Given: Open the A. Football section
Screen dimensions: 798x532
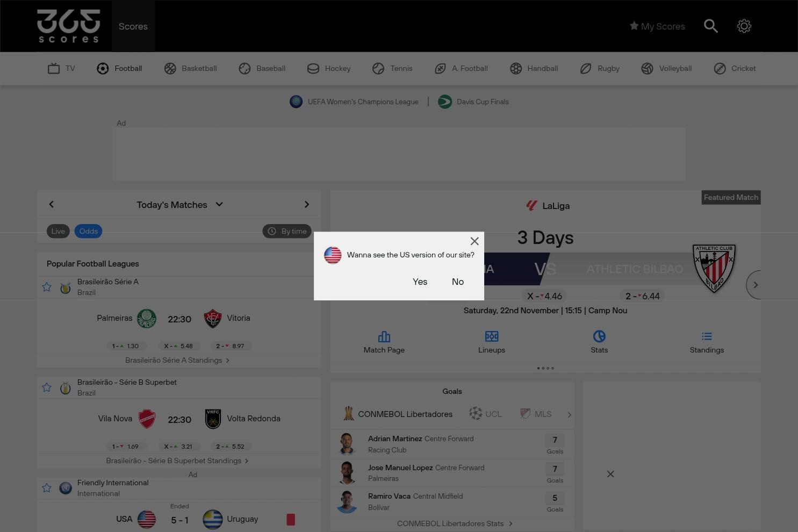Looking at the screenshot, I should 461,68.
